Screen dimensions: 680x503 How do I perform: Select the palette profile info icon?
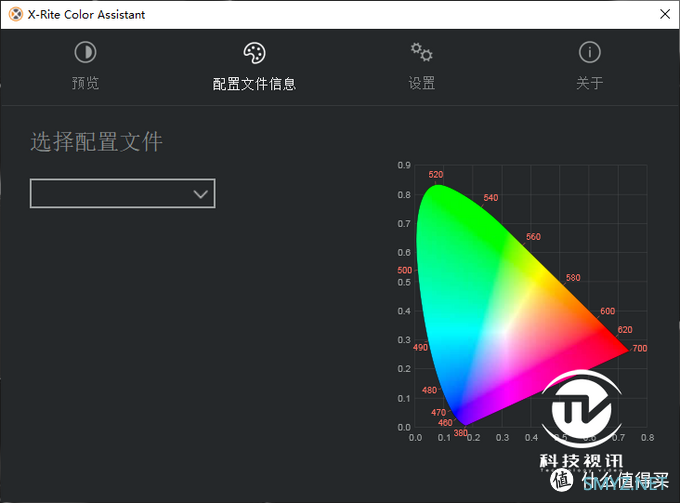tap(254, 53)
